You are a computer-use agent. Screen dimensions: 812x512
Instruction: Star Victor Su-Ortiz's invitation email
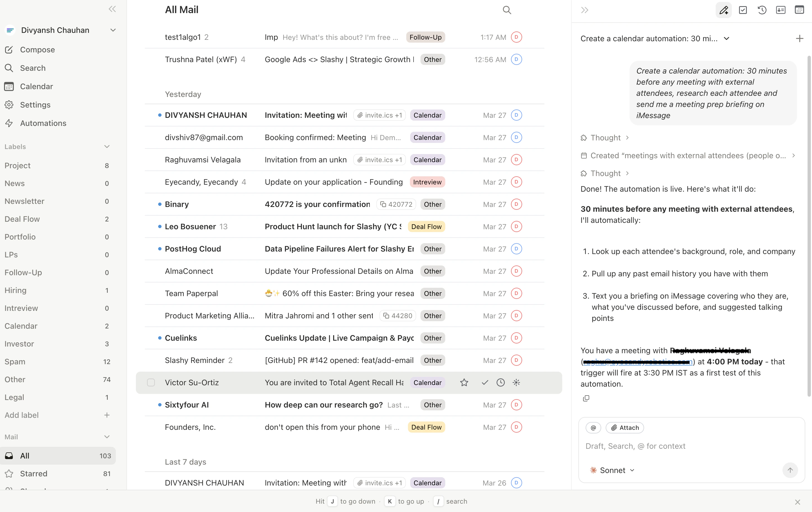(x=464, y=382)
